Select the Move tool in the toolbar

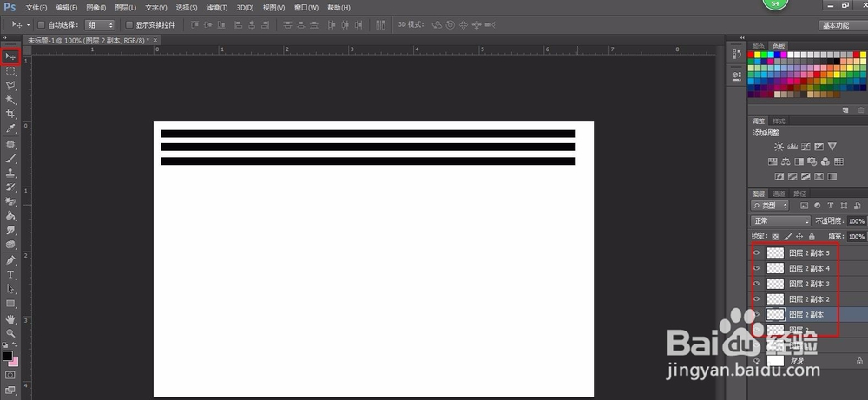[x=10, y=57]
